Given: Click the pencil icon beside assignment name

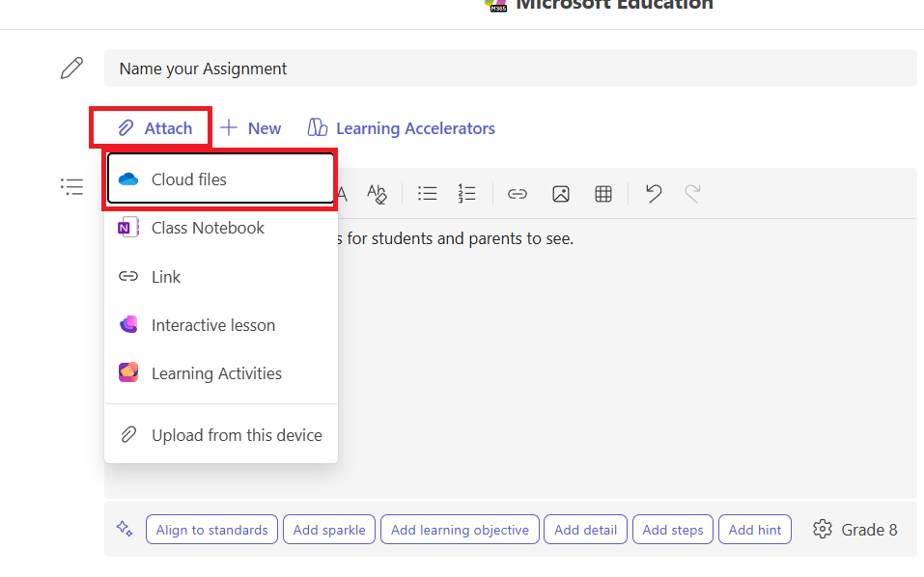Looking at the screenshot, I should [x=71, y=69].
